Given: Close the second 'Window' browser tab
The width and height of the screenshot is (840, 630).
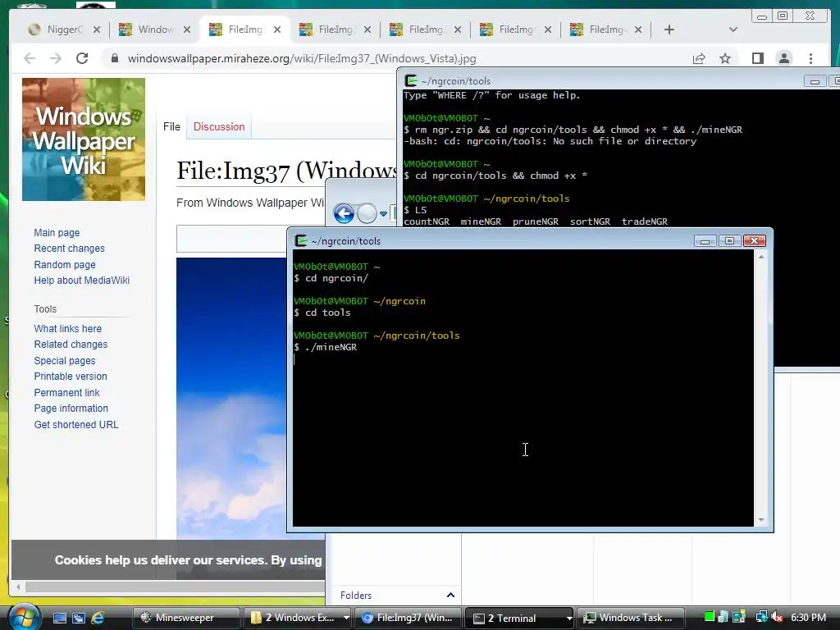Looking at the screenshot, I should (x=186, y=30).
